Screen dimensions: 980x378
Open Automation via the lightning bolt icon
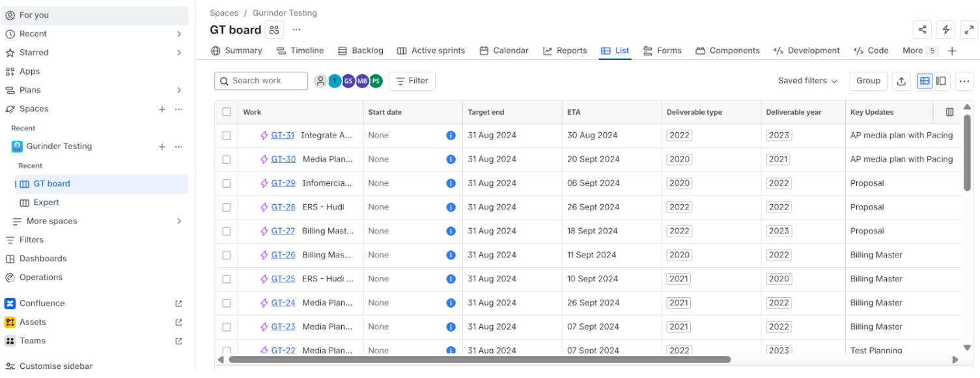point(945,29)
